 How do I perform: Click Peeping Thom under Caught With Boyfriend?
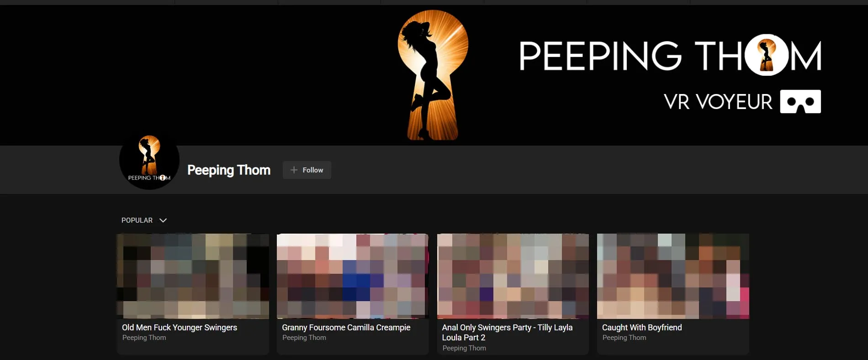click(624, 338)
